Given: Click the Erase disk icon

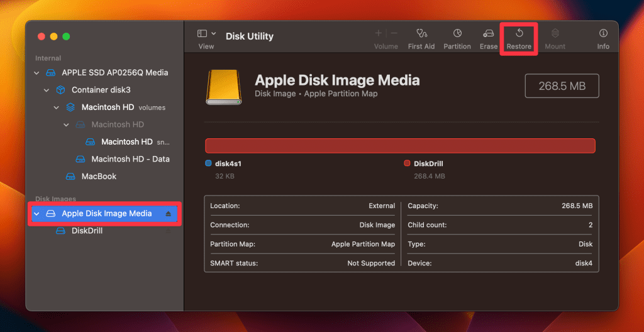Looking at the screenshot, I should [489, 33].
